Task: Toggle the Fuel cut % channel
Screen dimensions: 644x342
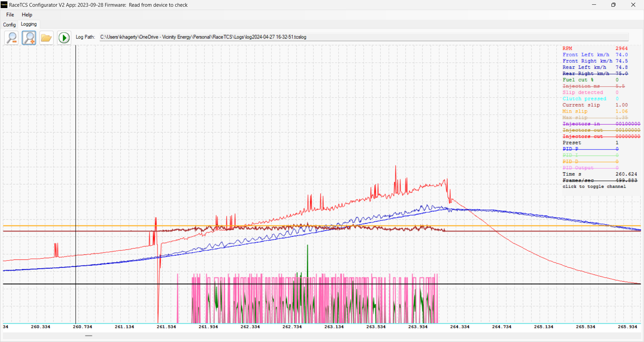Action: click(591, 80)
